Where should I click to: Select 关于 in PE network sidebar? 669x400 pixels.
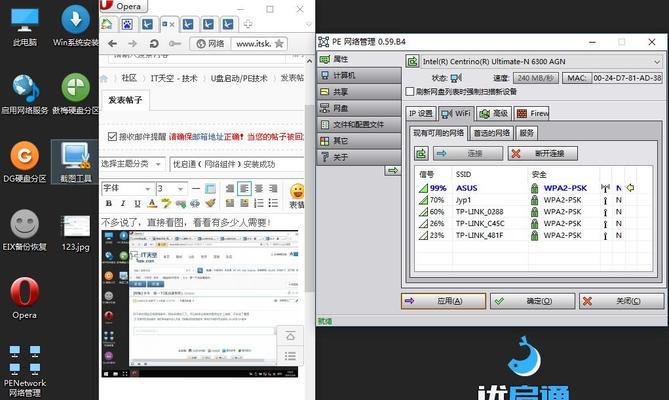click(360, 157)
